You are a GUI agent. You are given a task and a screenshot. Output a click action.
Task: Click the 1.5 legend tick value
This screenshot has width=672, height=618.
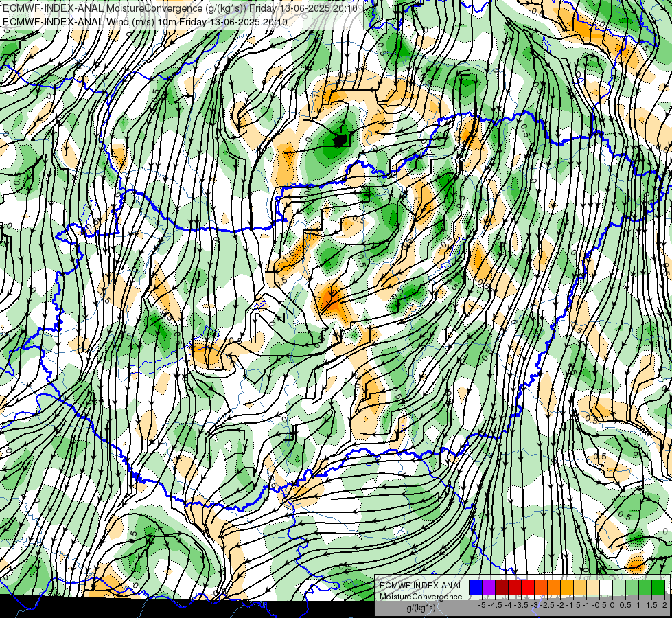651,605
